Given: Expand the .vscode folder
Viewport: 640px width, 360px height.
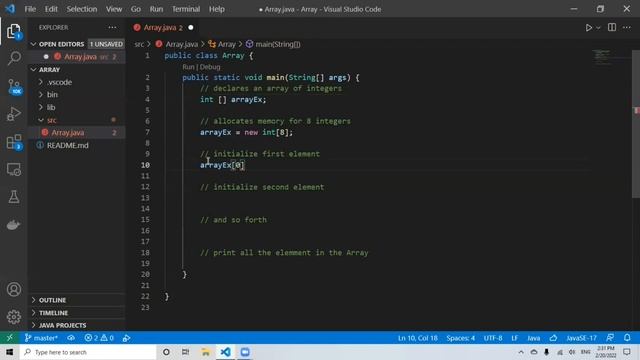Looking at the screenshot, I should coord(60,82).
